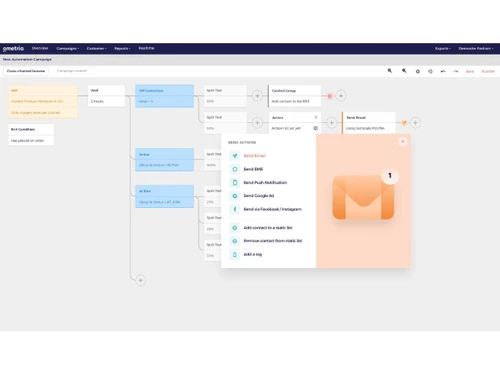The image size is (500, 375).
Task: Click the Ometria logo
Action: [13, 49]
